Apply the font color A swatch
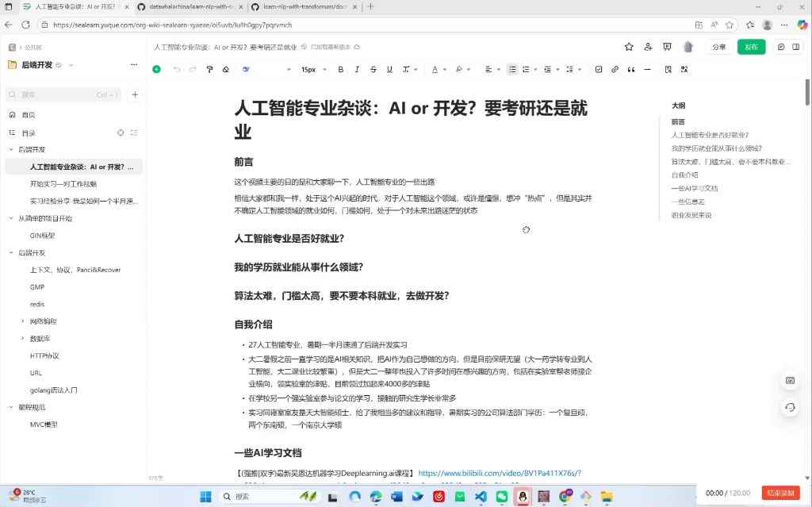Viewport: 812px width, 507px height. point(435,70)
